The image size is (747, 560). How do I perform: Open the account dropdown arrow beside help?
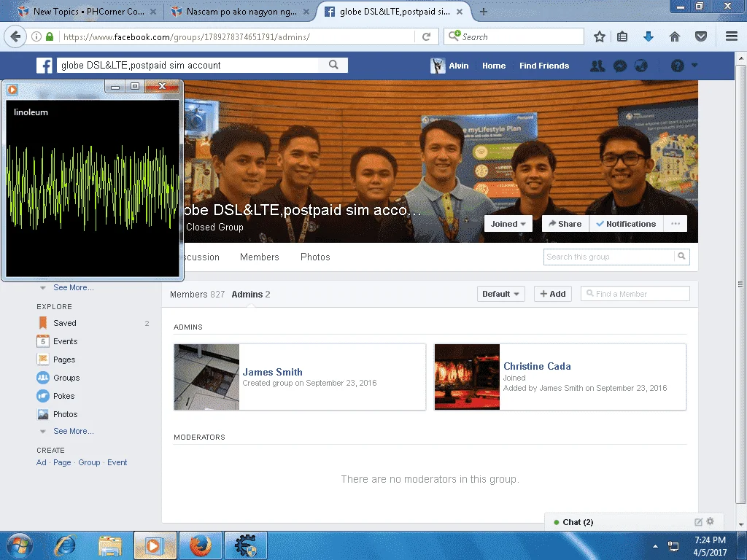coord(694,65)
